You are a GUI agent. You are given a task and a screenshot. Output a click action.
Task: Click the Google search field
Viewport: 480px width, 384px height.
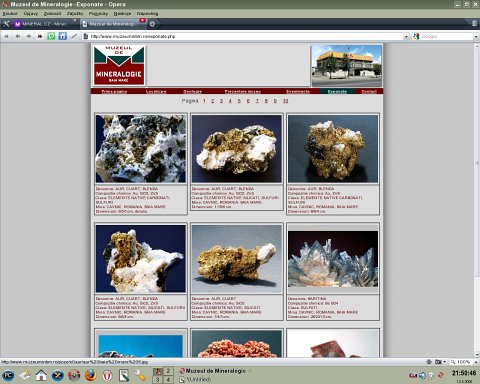447,36
